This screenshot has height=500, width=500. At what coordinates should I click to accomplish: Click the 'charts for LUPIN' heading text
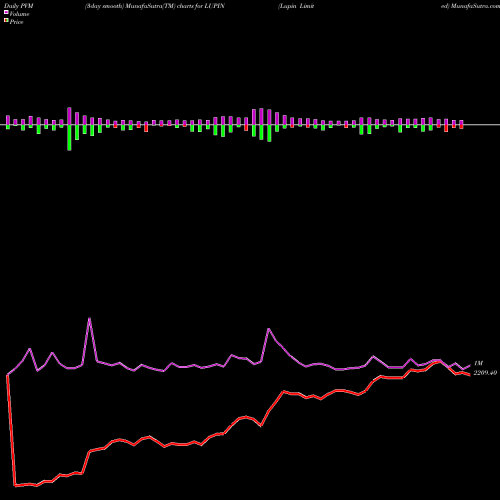[201, 6]
